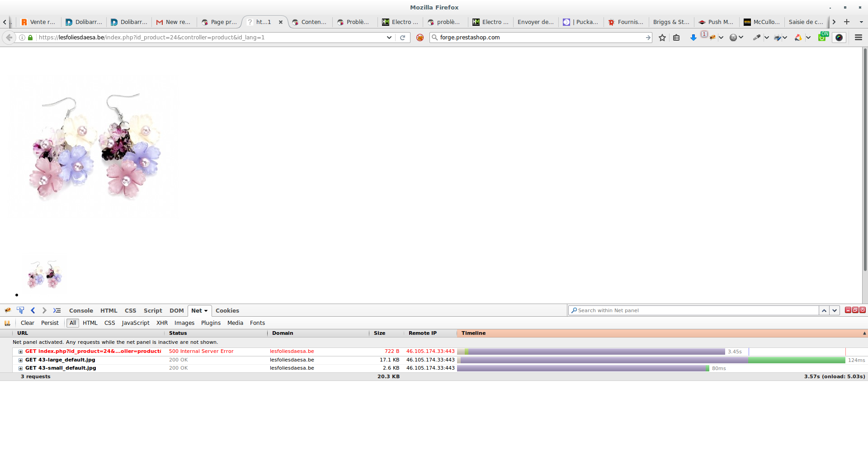
Task: Switch to the Script panel tab
Action: (153, 311)
